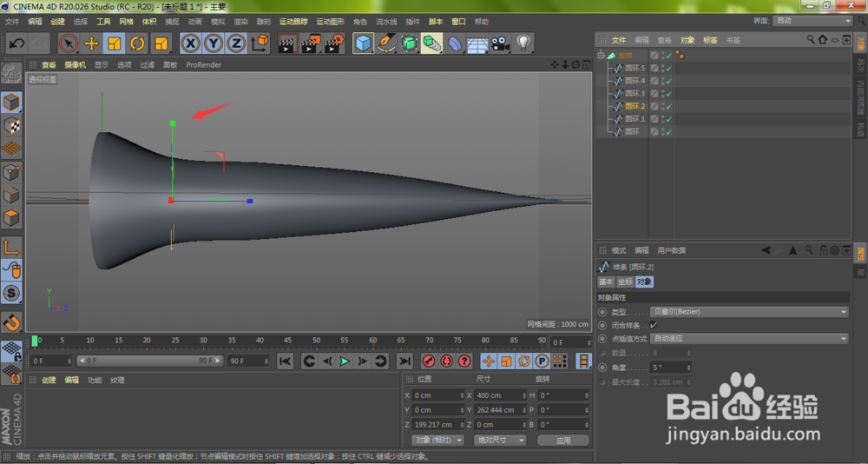
Task: Open the Bend deformer icon
Action: 455,43
